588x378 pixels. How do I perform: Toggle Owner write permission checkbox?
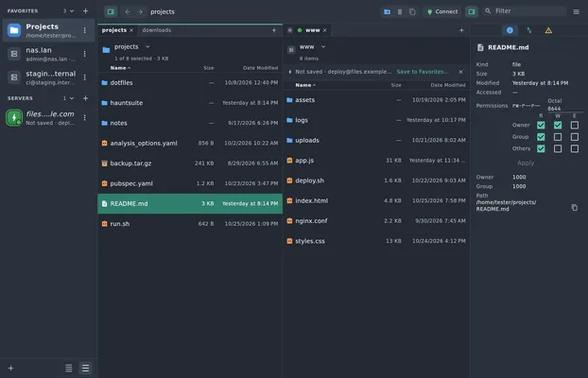click(558, 125)
